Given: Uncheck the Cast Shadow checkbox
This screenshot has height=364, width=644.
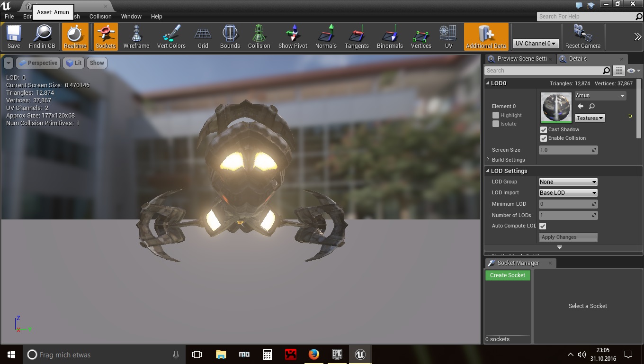Looking at the screenshot, I should point(544,130).
